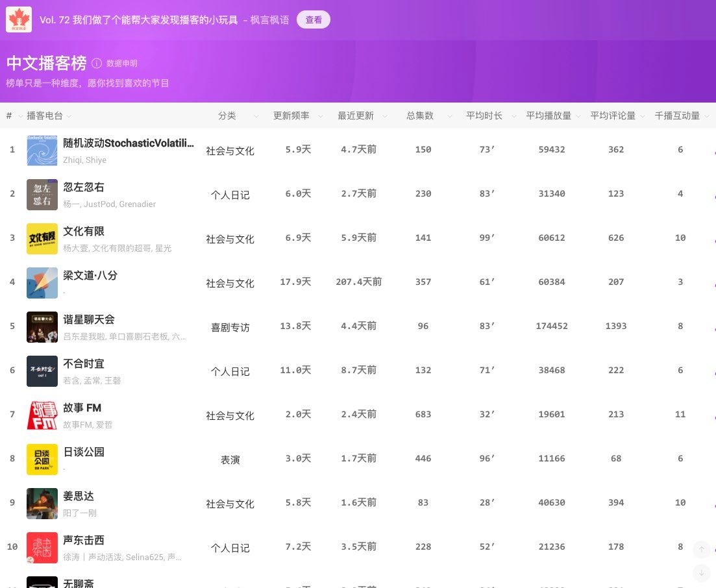Click the 喜剧专访 category cell
Image resolution: width=716 pixels, height=588 pixels.
pos(230,327)
